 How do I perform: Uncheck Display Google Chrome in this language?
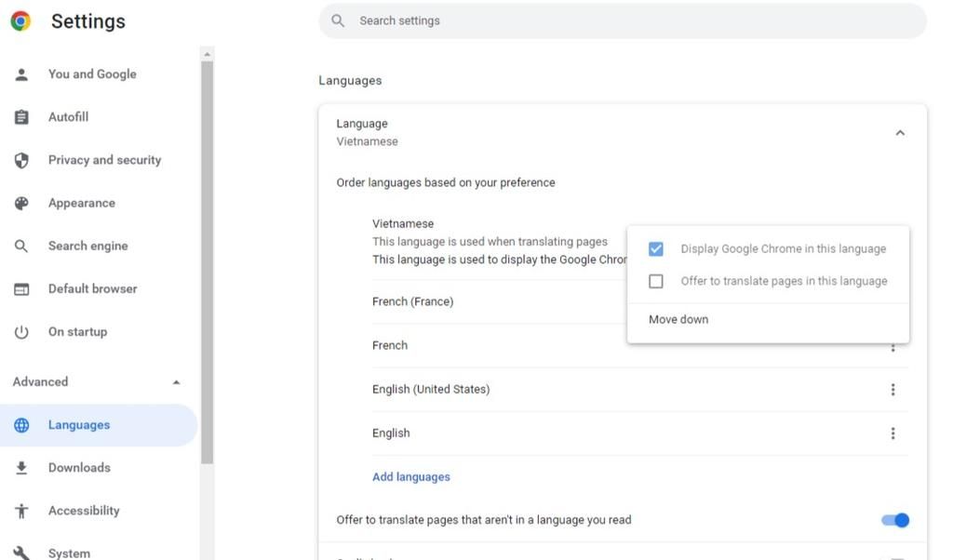point(656,249)
